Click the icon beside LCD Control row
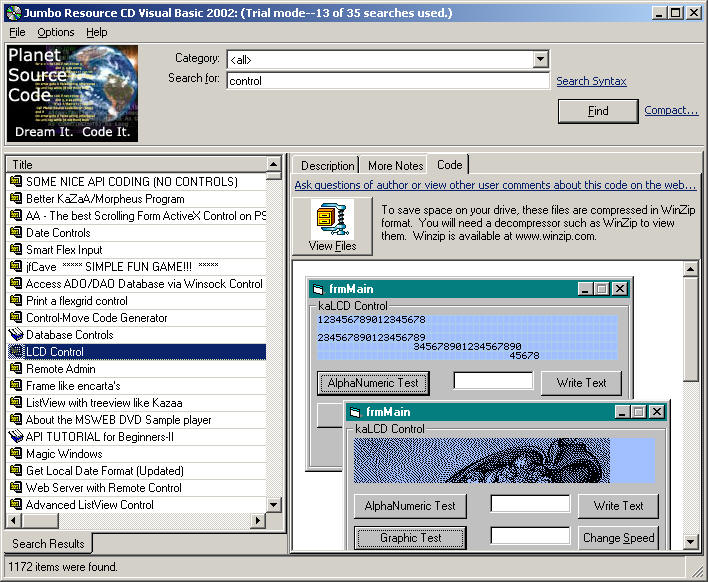Screen dimensions: 708x582 pos(16,352)
